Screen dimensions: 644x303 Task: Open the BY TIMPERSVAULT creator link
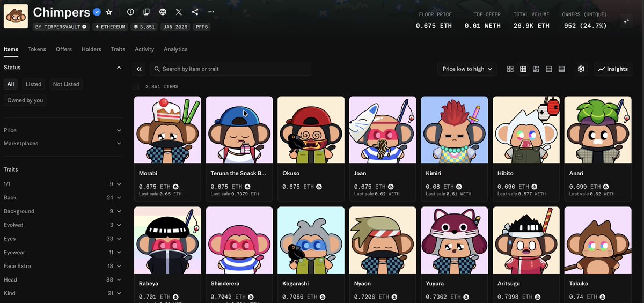[x=61, y=26]
